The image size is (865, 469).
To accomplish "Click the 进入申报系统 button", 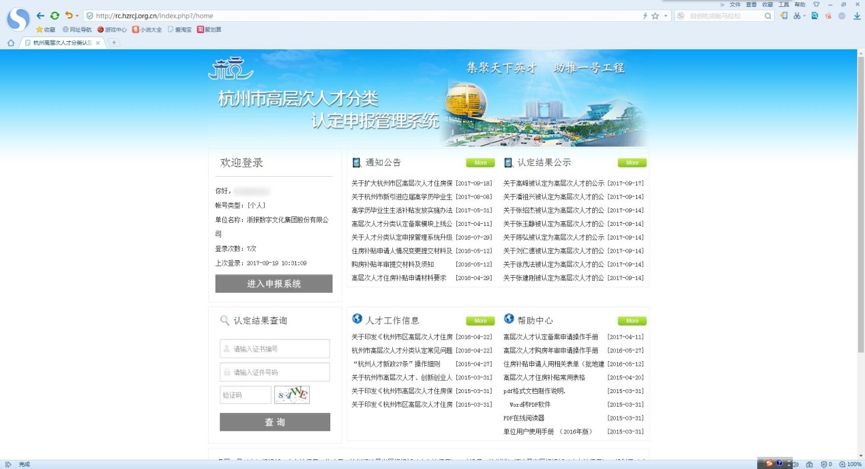I will 274,284.
